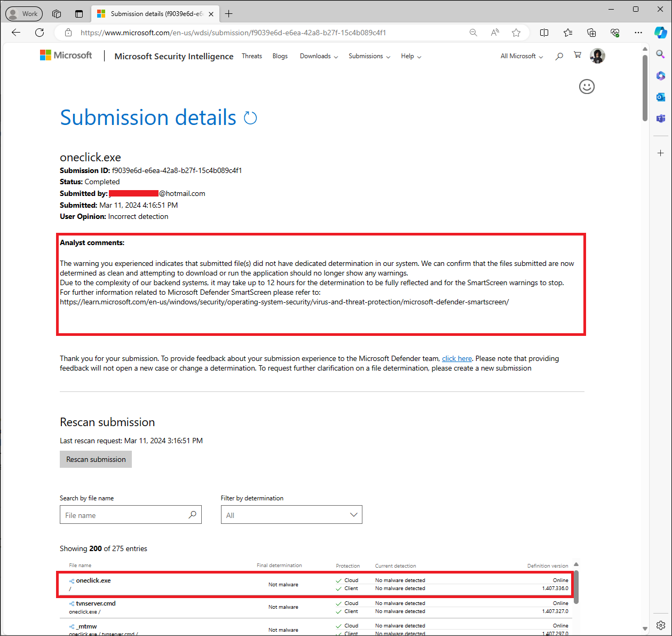Image resolution: width=672 pixels, height=636 pixels.
Task: Click definition version 1.407.327.0
Action: tap(555, 611)
